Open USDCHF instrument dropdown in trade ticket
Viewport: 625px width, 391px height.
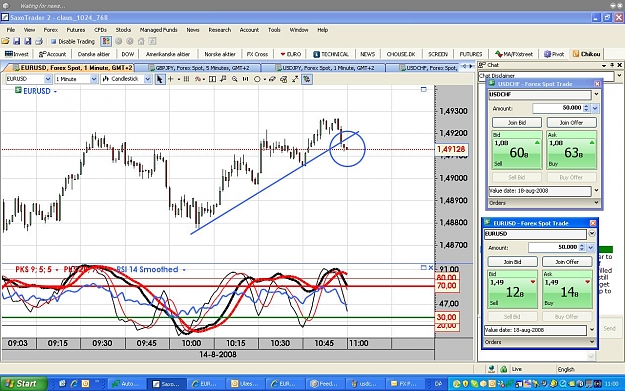tap(596, 94)
